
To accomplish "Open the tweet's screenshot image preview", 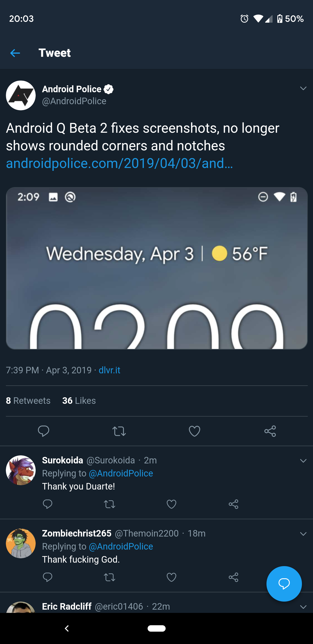I will point(157,268).
